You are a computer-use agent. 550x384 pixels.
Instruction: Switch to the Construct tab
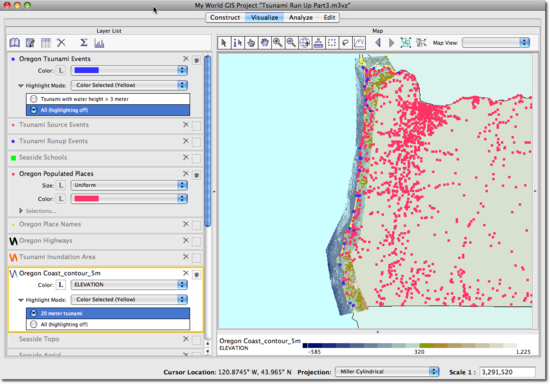pyautogui.click(x=225, y=18)
